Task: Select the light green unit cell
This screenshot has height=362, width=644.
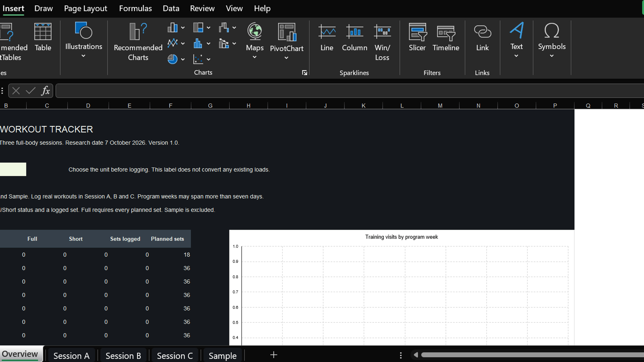Action: 13,169
